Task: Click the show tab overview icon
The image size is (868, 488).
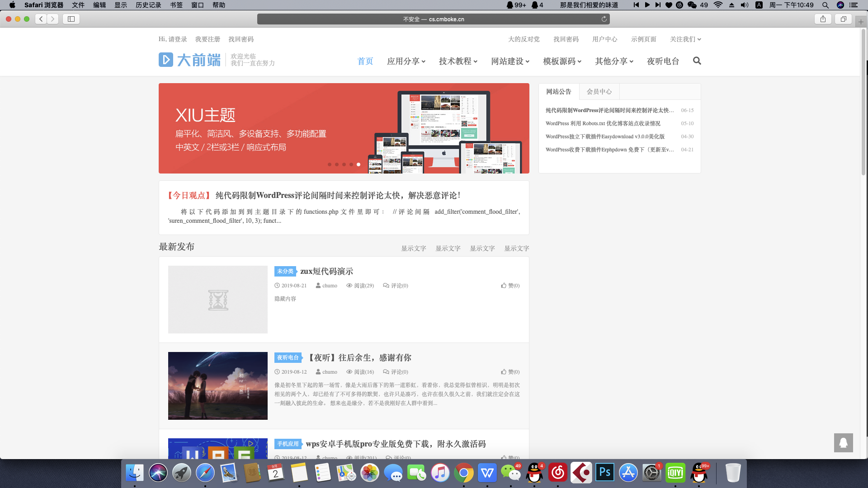Action: click(x=843, y=19)
